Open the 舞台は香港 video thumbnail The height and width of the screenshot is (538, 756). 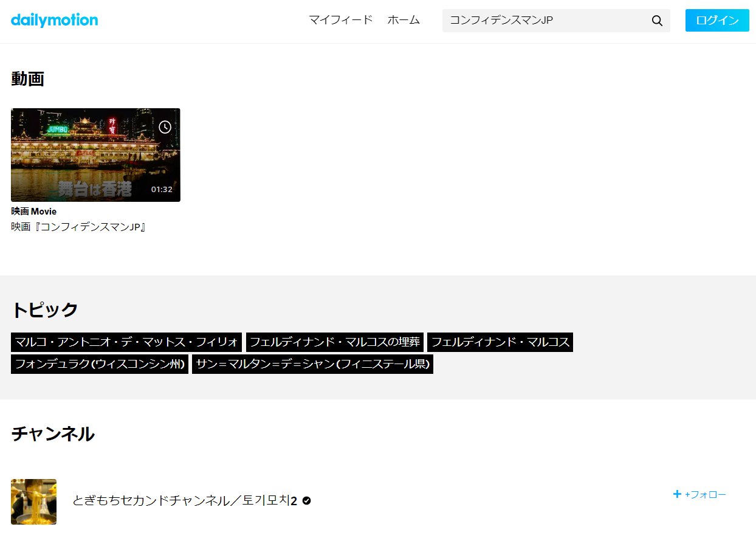[95, 155]
